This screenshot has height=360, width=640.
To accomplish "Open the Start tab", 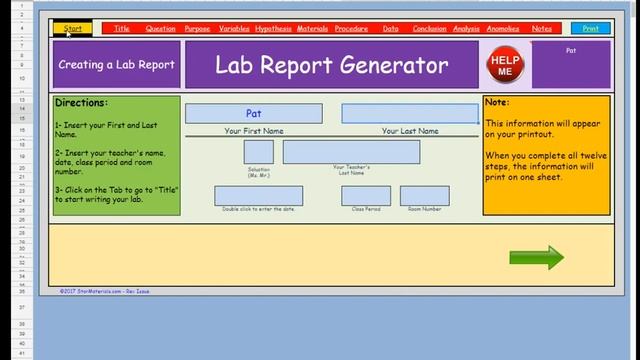I will (x=73, y=28).
